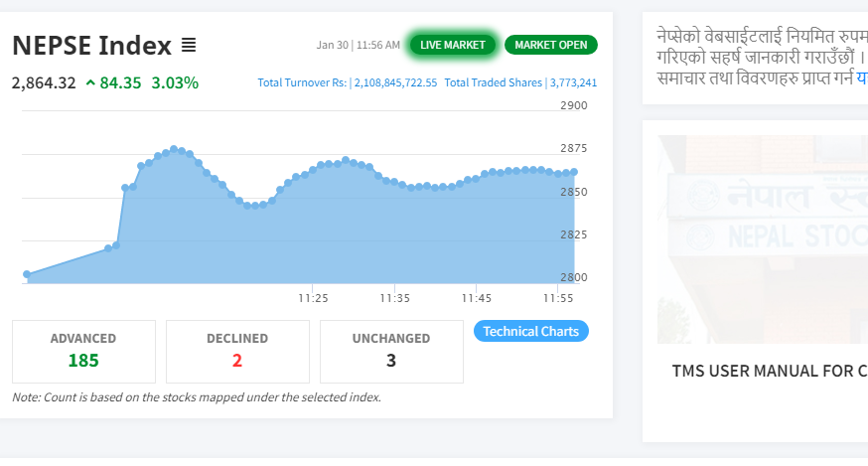Click the 2875 y-axis label
868x466 pixels.
[573, 148]
